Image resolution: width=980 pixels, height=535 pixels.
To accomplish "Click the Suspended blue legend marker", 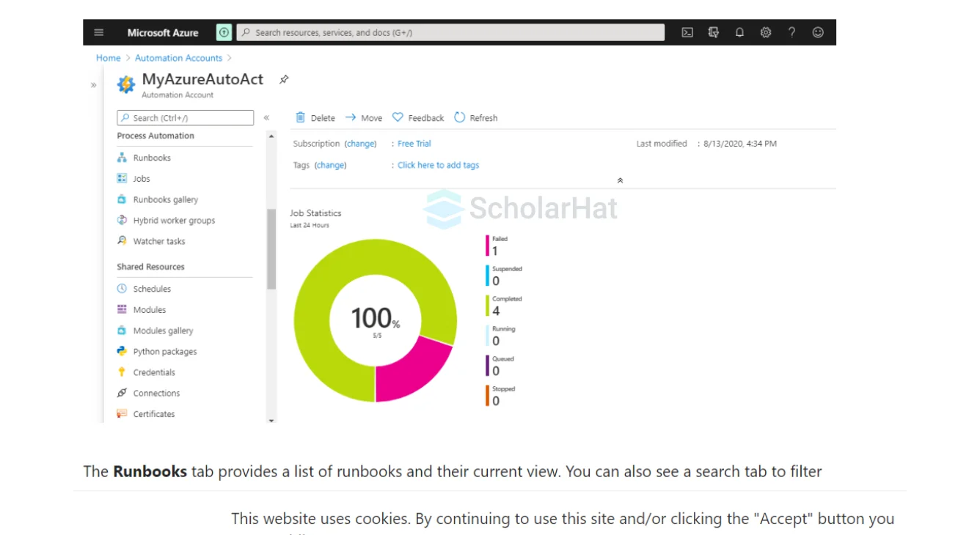I will [487, 276].
